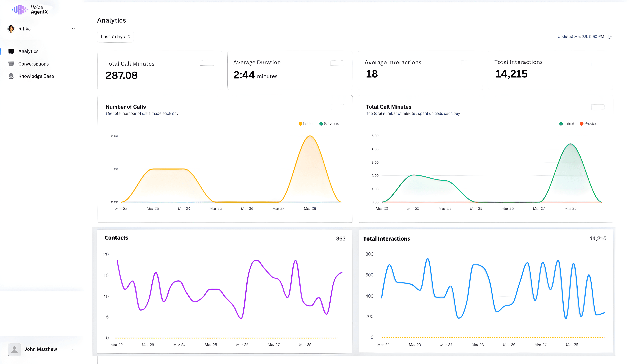Click the Analytics page heading
This screenshot has width=629, height=364.
pos(112,20)
